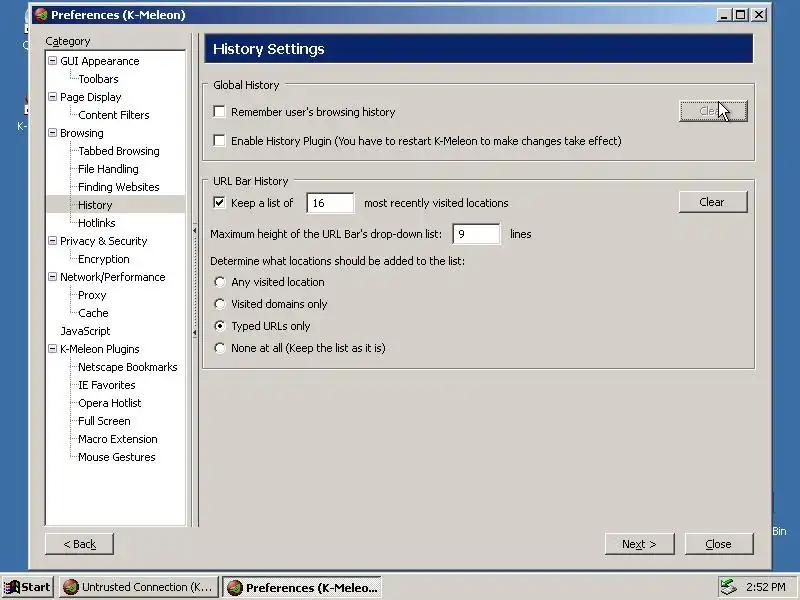Select Browsing category label
Image resolution: width=800 pixels, height=600 pixels.
click(82, 133)
